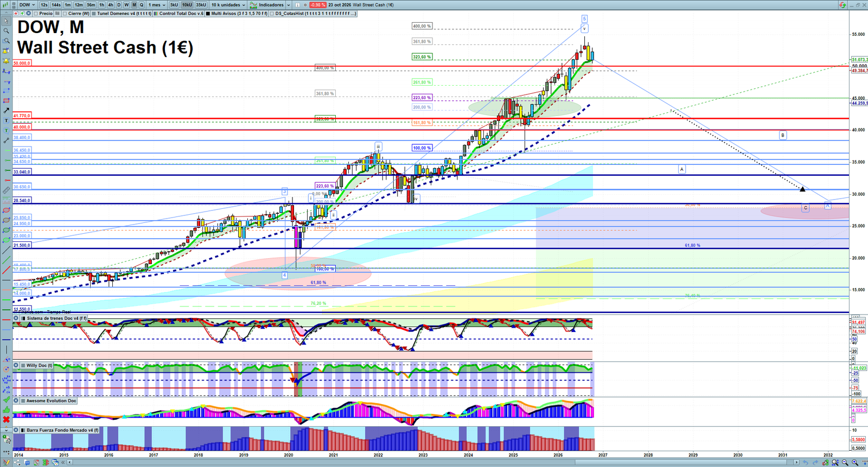Click the zoom-out magnifier in bottom bar

[845, 463]
